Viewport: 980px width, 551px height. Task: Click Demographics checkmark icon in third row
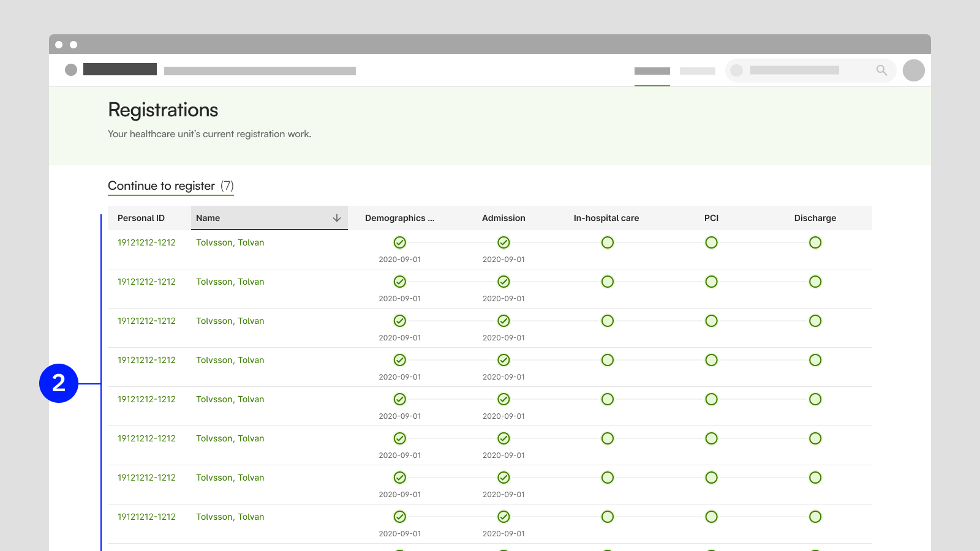coord(400,321)
